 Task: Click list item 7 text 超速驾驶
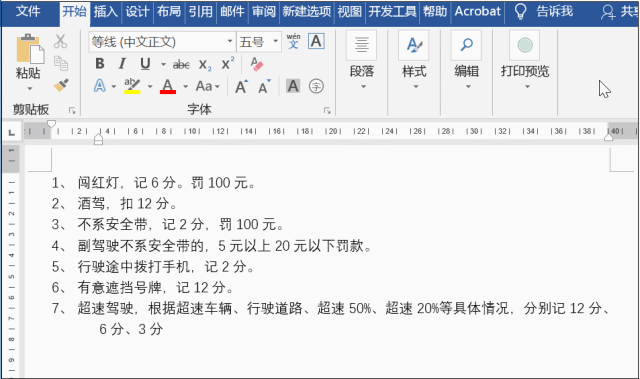[106, 308]
